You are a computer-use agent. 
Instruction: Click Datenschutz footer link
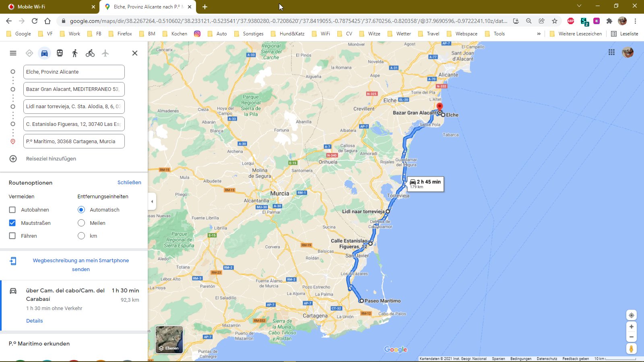[547, 359]
